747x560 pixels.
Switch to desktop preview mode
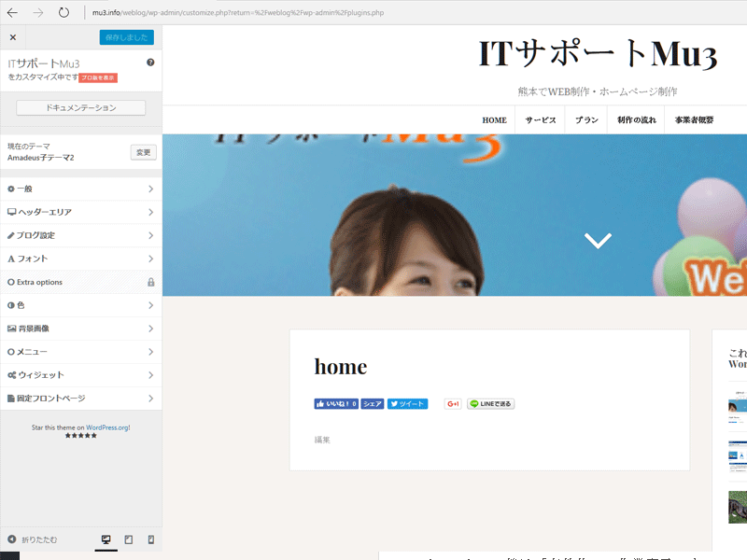point(106,539)
